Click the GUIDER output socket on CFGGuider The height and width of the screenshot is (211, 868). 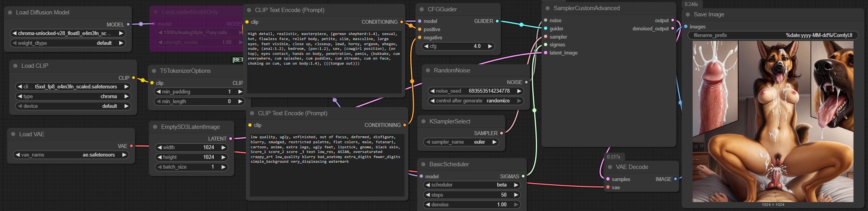tap(497, 21)
